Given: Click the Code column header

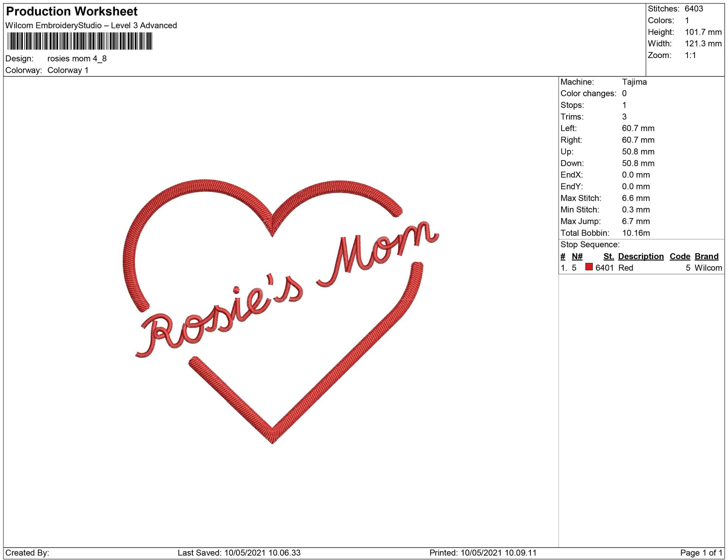Looking at the screenshot, I should coord(680,256).
